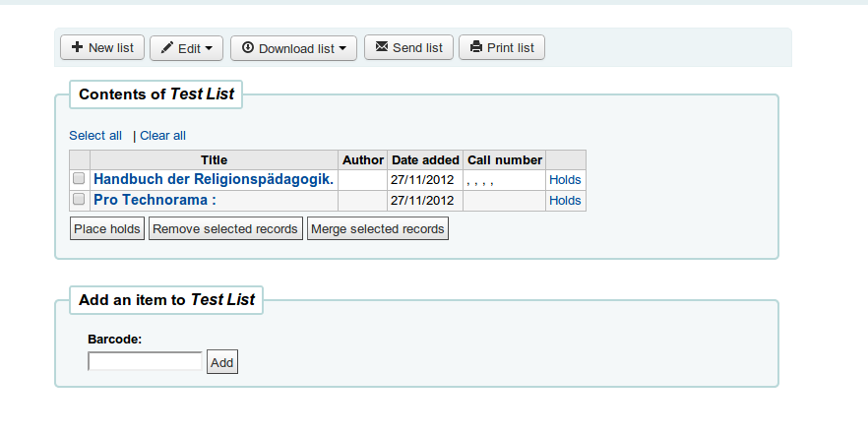Click the plus icon on New list
This screenshot has height=435, width=868.
point(78,47)
